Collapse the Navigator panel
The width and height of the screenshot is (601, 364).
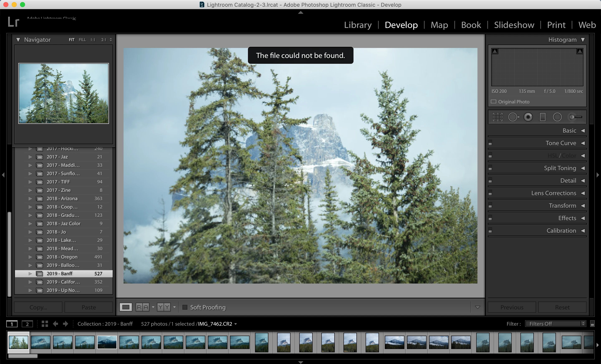coord(18,40)
